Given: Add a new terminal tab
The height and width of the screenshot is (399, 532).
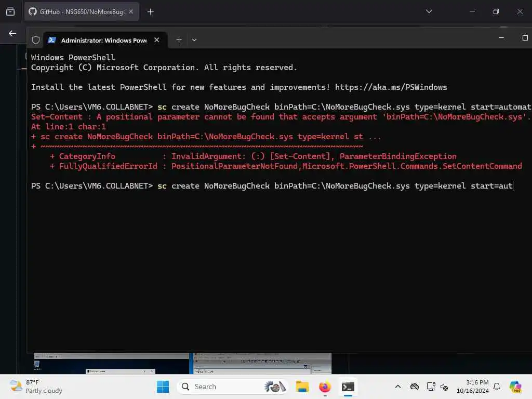Looking at the screenshot, I should tap(179, 39).
